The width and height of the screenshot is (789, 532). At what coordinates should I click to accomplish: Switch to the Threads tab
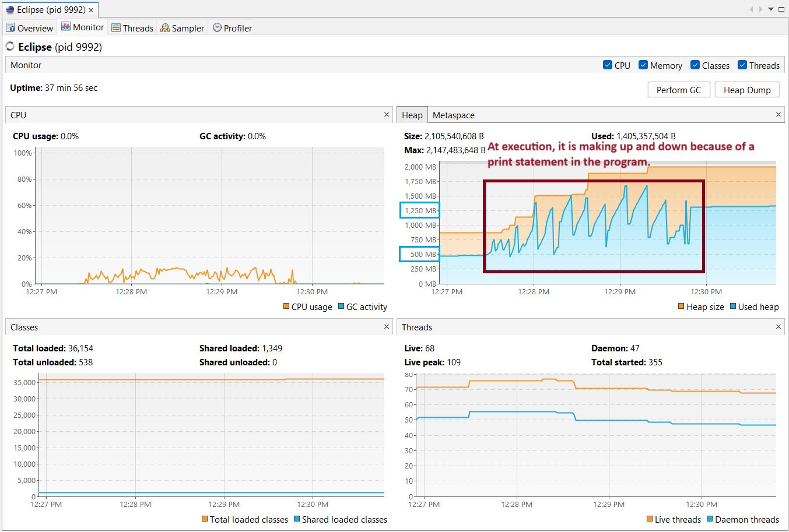pos(132,28)
